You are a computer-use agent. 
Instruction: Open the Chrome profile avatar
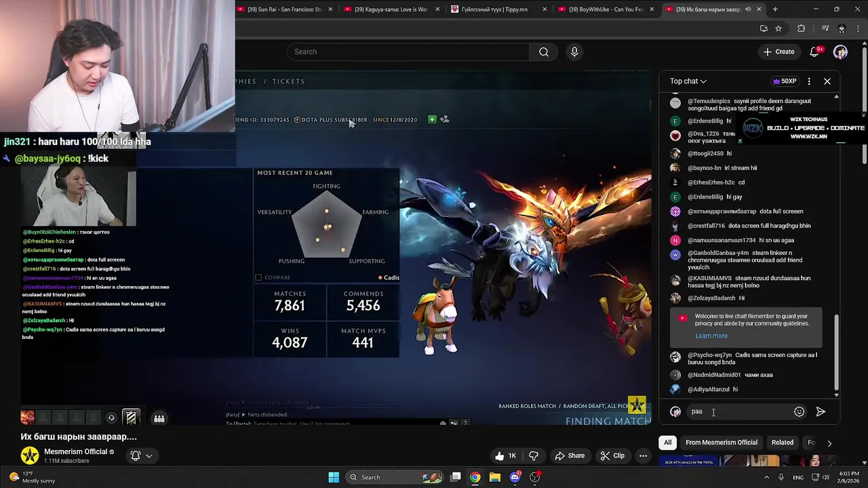pyautogui.click(x=842, y=28)
